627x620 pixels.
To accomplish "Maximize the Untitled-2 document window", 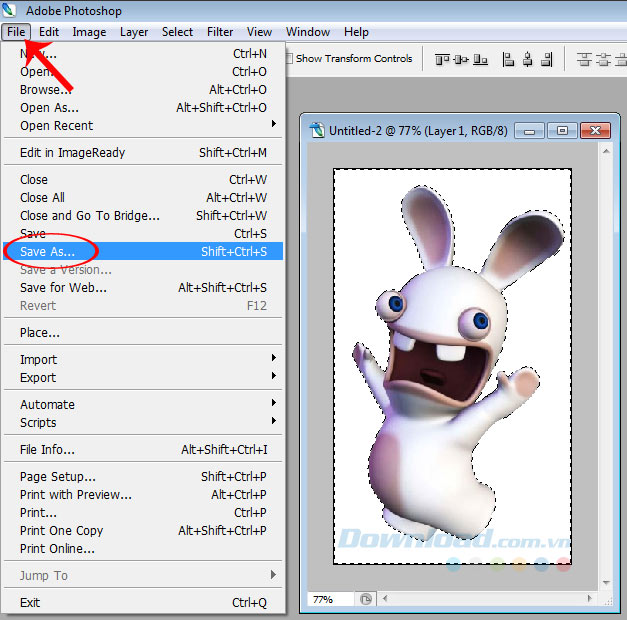I will [x=562, y=131].
